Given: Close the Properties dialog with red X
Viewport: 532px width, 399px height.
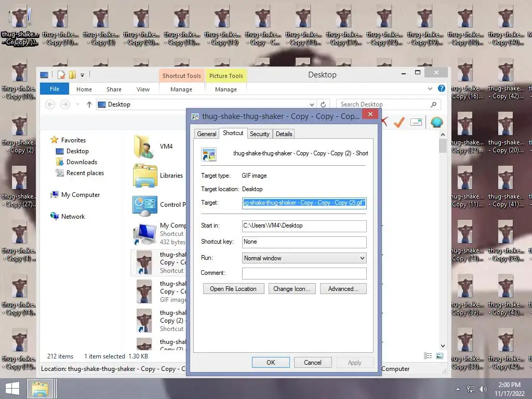Looking at the screenshot, I should [x=370, y=114].
